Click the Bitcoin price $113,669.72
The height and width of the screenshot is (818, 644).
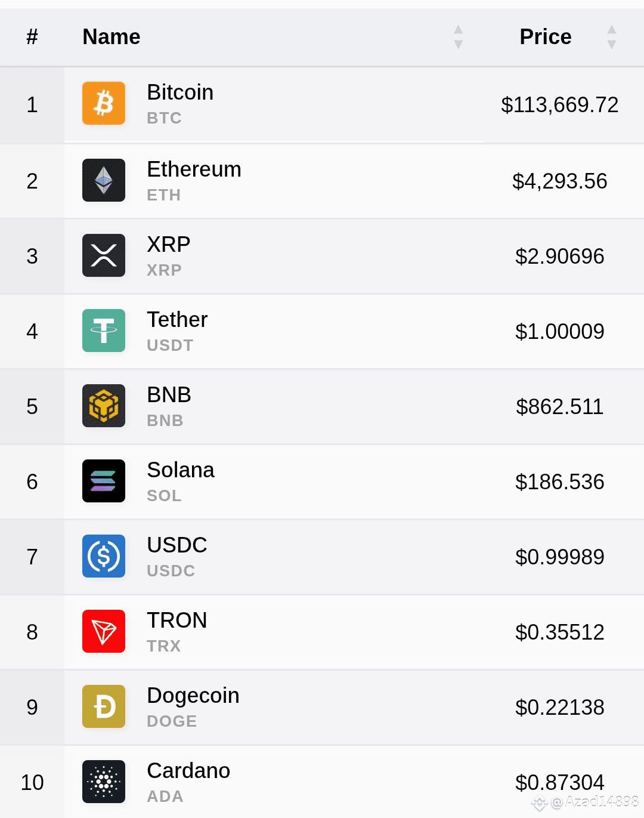click(559, 105)
